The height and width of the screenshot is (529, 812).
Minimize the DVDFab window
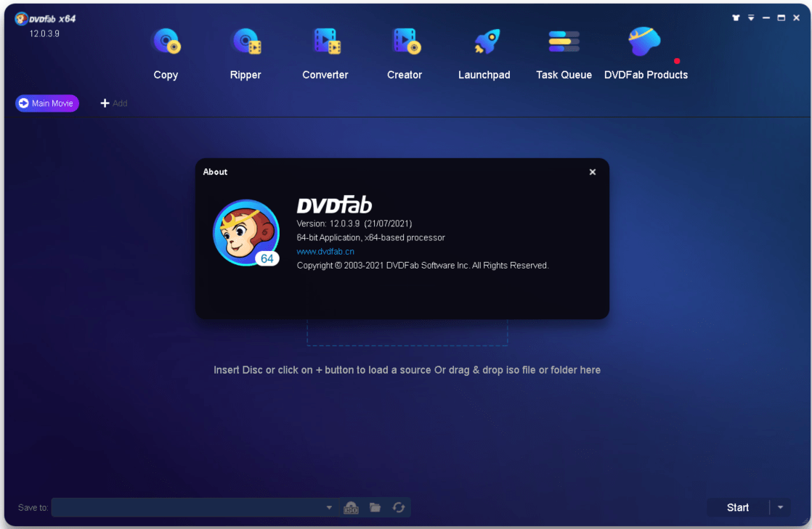(x=766, y=17)
